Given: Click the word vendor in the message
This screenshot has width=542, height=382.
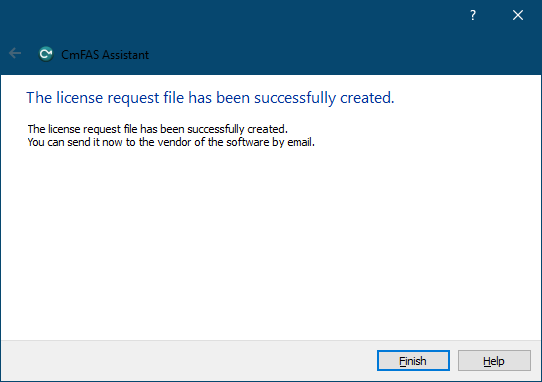Looking at the screenshot, I should tap(175, 142).
